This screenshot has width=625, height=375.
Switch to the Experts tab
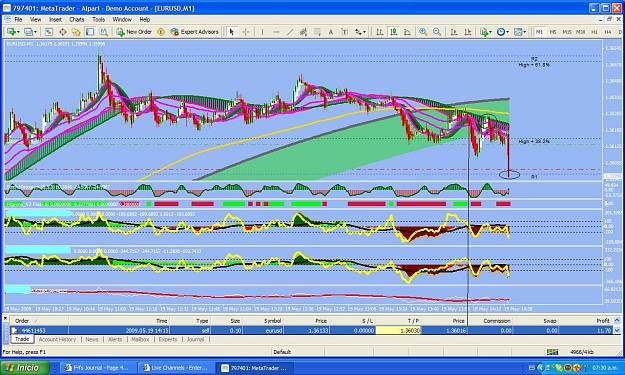(x=167, y=340)
